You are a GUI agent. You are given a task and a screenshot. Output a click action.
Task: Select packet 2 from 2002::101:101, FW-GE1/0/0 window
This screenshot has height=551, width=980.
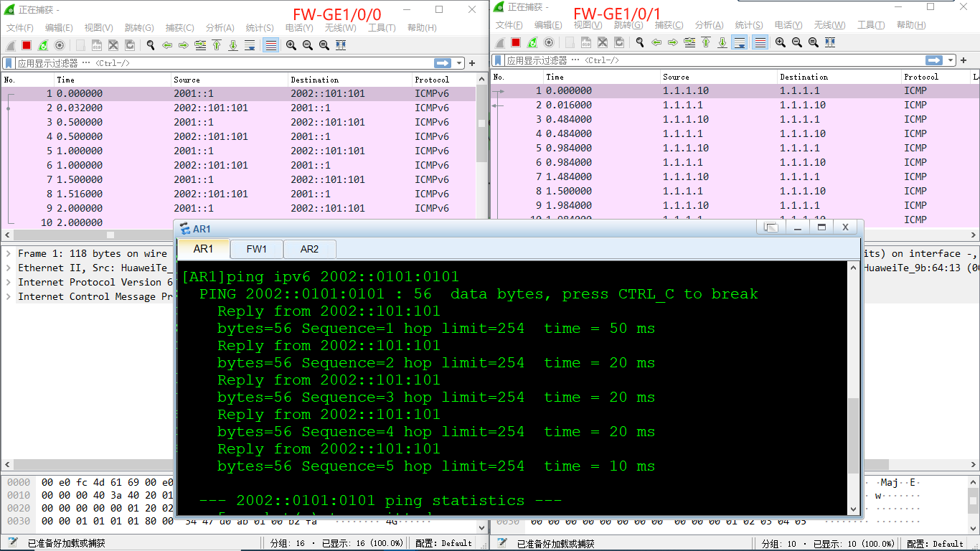point(237,108)
